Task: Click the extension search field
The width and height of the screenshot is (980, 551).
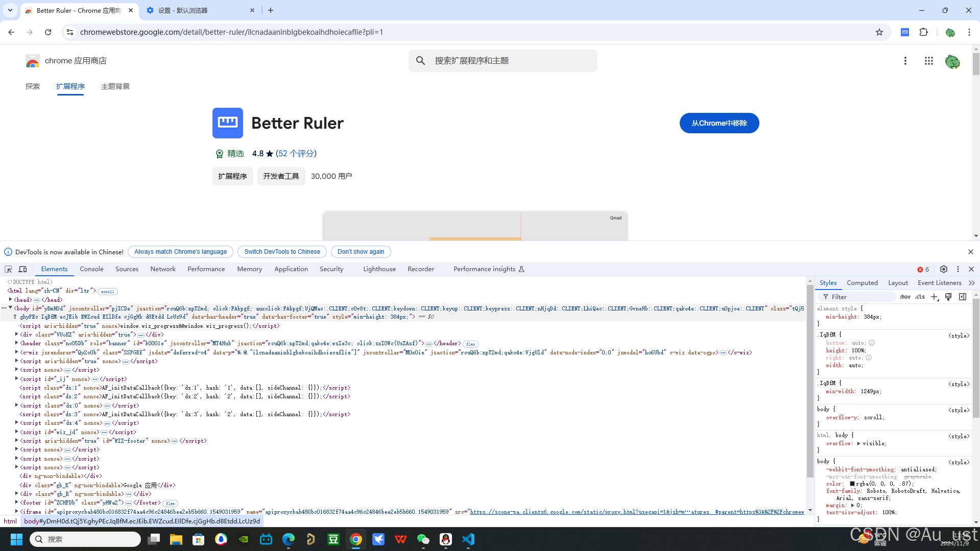Action: 503,60
